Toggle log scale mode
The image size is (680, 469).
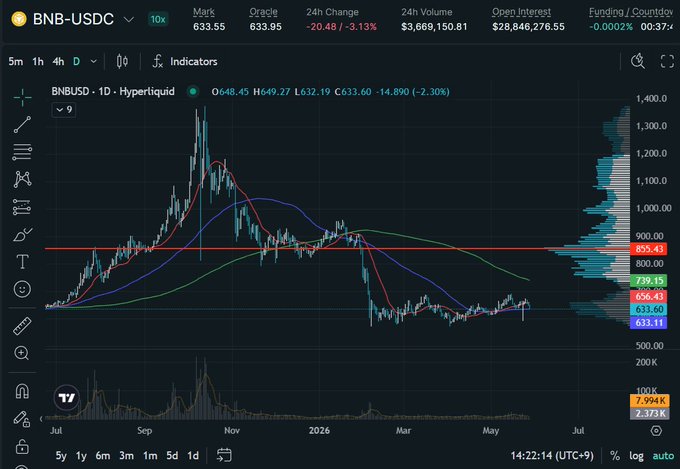(x=636, y=456)
